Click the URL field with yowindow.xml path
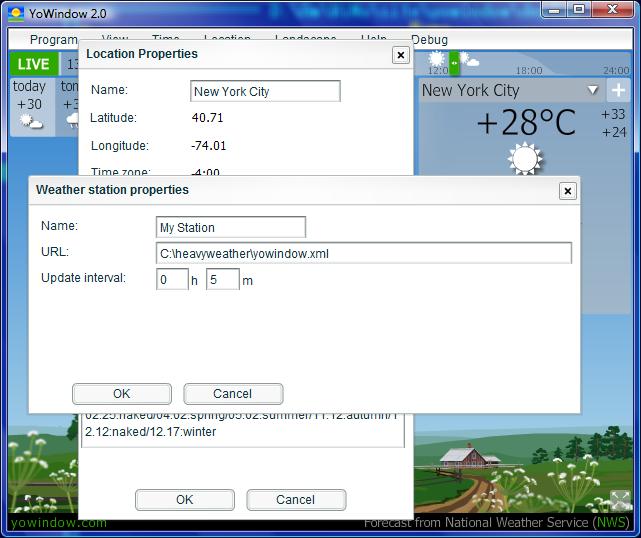 [363, 253]
